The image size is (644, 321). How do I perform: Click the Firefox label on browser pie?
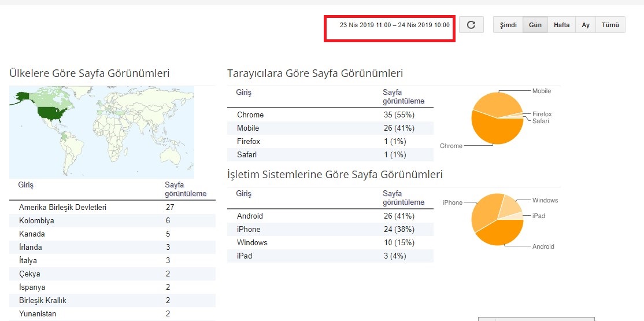[542, 114]
